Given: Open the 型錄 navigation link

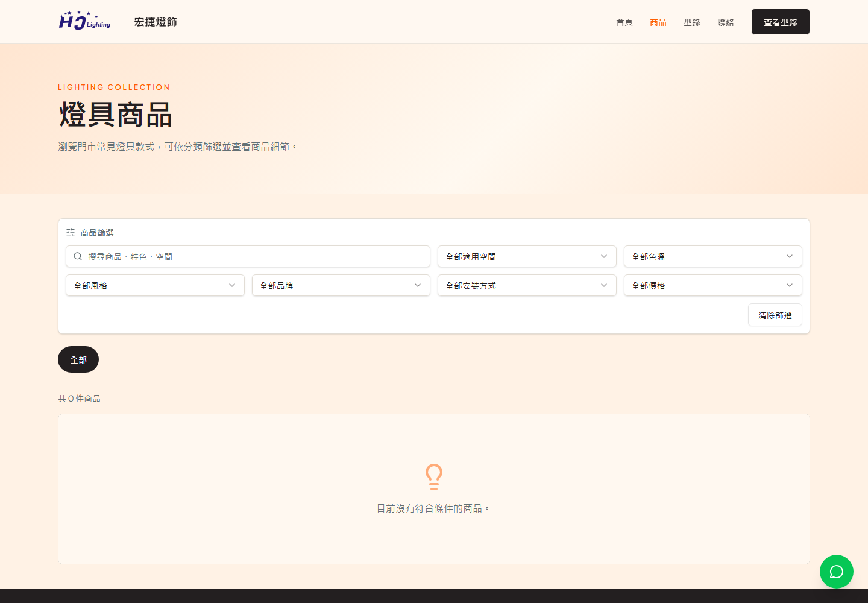Looking at the screenshot, I should coord(692,22).
